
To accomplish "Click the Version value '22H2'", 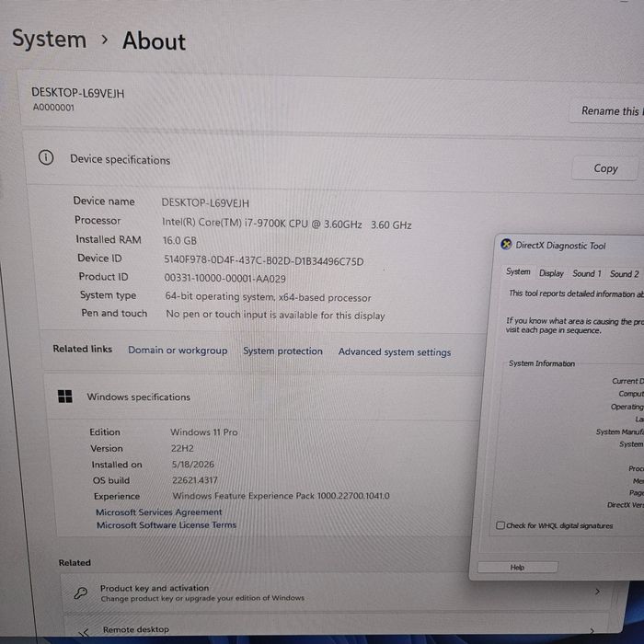I will click(182, 448).
